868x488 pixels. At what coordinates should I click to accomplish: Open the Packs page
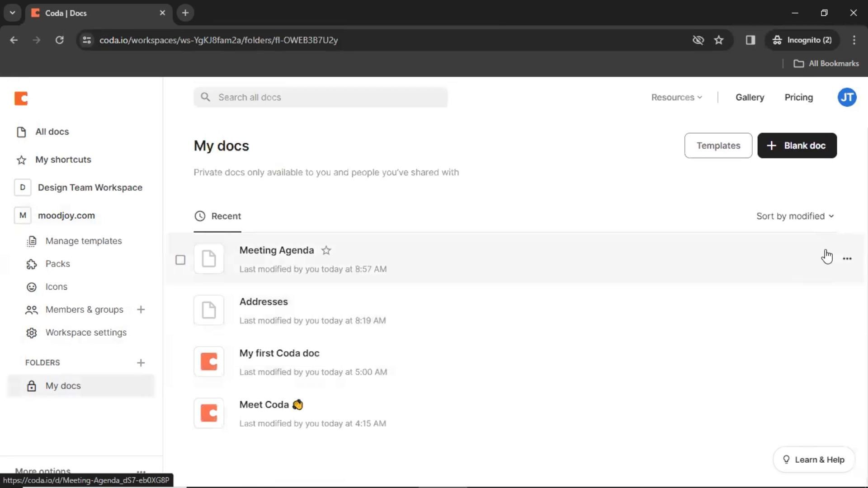pyautogui.click(x=48, y=264)
